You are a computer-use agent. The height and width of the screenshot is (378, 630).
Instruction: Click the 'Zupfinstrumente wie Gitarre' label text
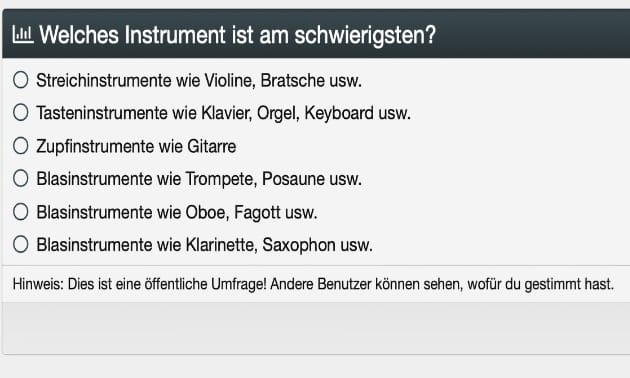click(136, 146)
